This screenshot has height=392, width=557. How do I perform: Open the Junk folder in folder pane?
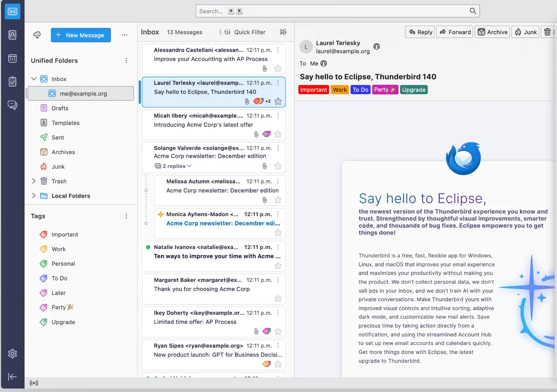tap(80, 167)
